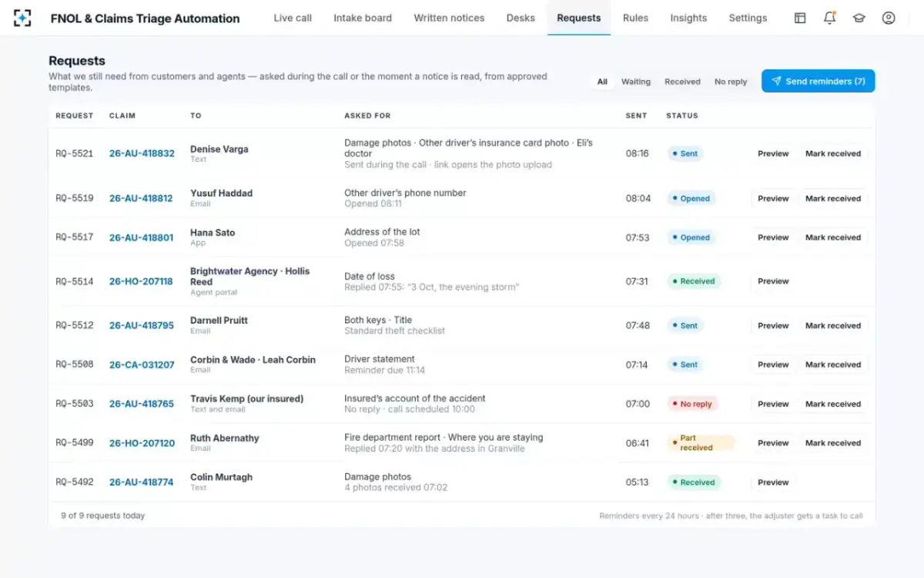Viewport: 924px width, 578px height.
Task: Open claim 26-AU-418795
Action: coord(142,325)
